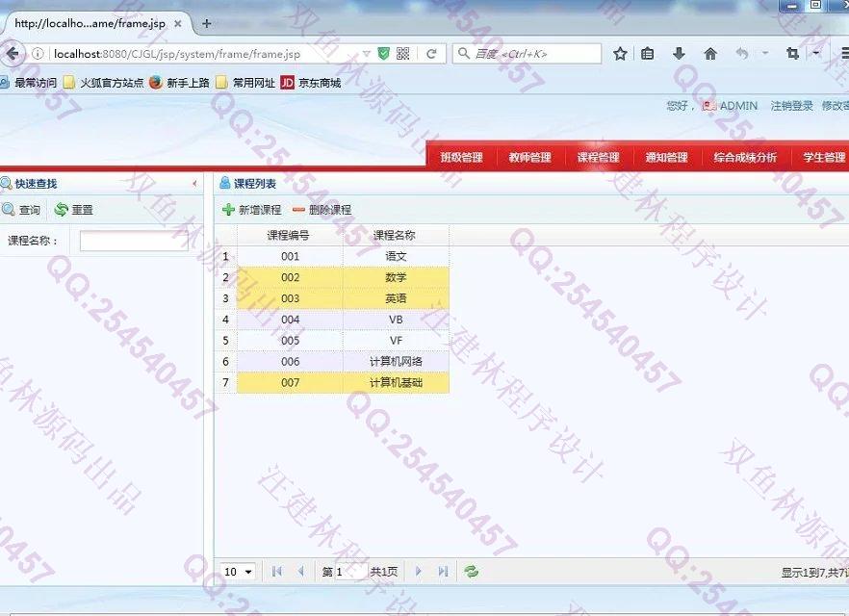Open the page size dropdown showing 10
Viewport: 849px width, 616px height.
point(238,572)
